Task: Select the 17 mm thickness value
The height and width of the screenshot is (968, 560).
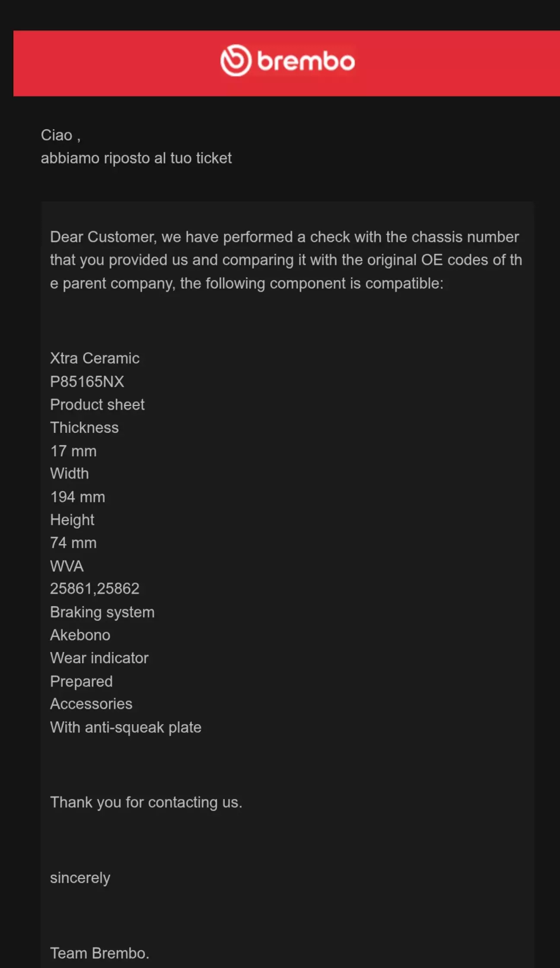Action: click(73, 451)
